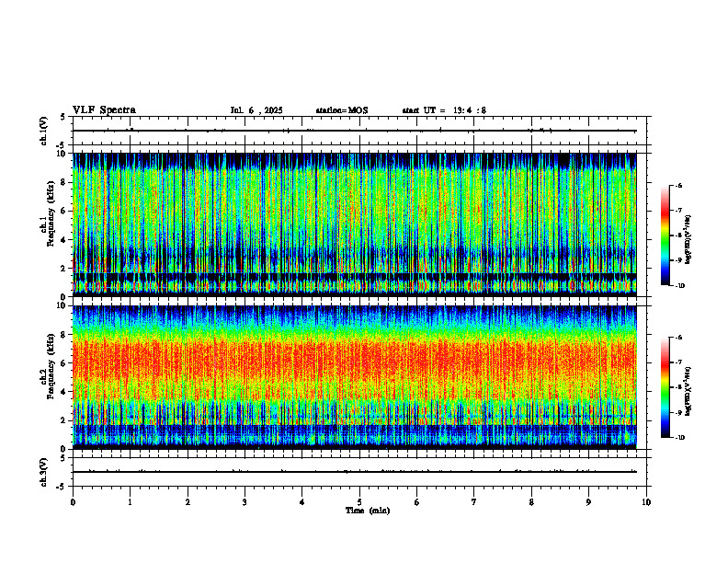Click the "8" tick on the Time axis
Viewport: 728px width, 563px height.
[x=531, y=502]
